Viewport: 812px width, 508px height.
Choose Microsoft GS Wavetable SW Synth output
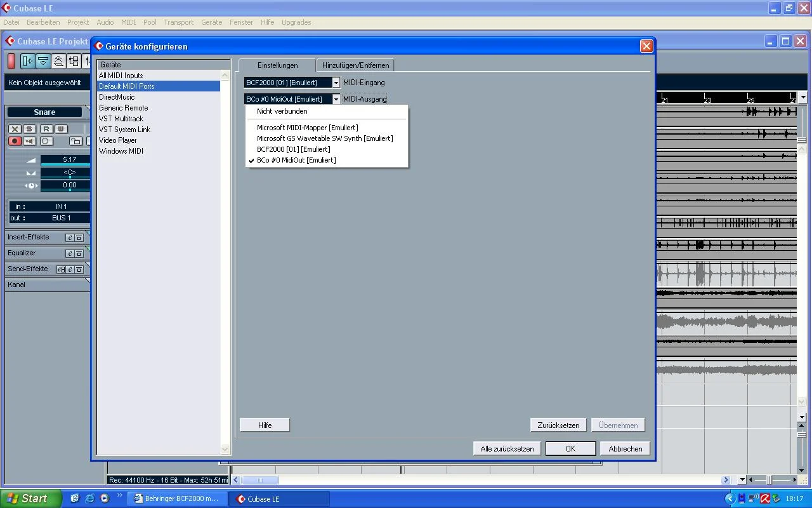pos(327,138)
